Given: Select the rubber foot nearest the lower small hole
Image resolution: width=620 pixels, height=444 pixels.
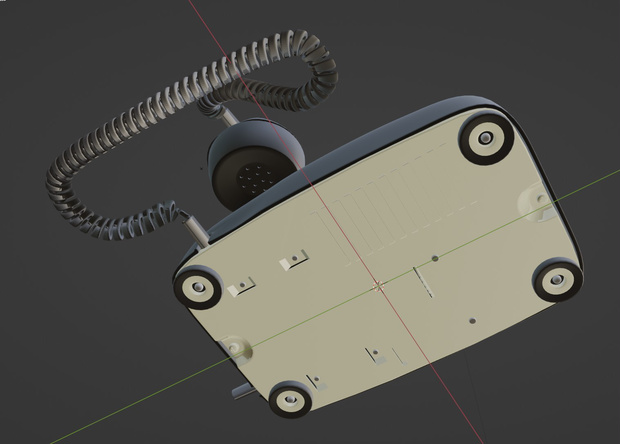Looking at the screenshot, I should pyautogui.click(x=557, y=280).
